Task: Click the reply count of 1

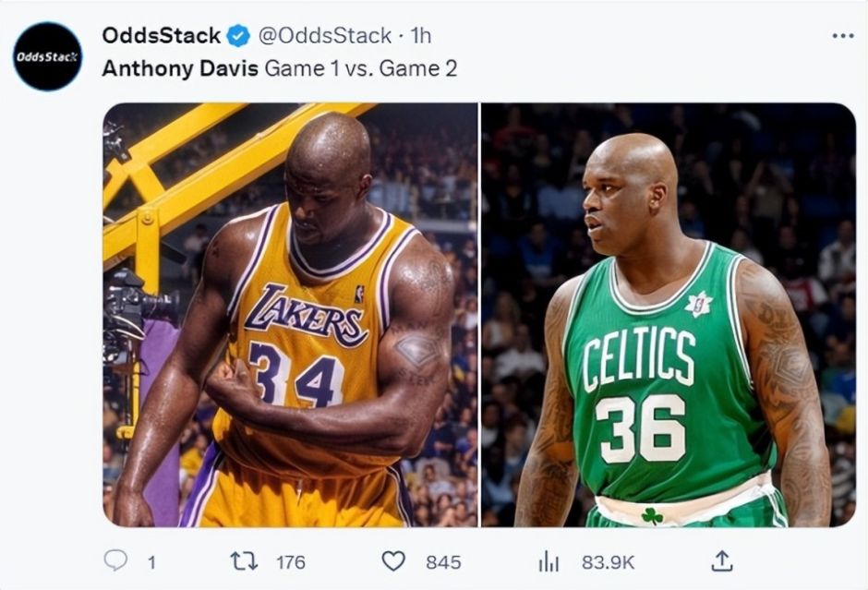Action: [151, 561]
